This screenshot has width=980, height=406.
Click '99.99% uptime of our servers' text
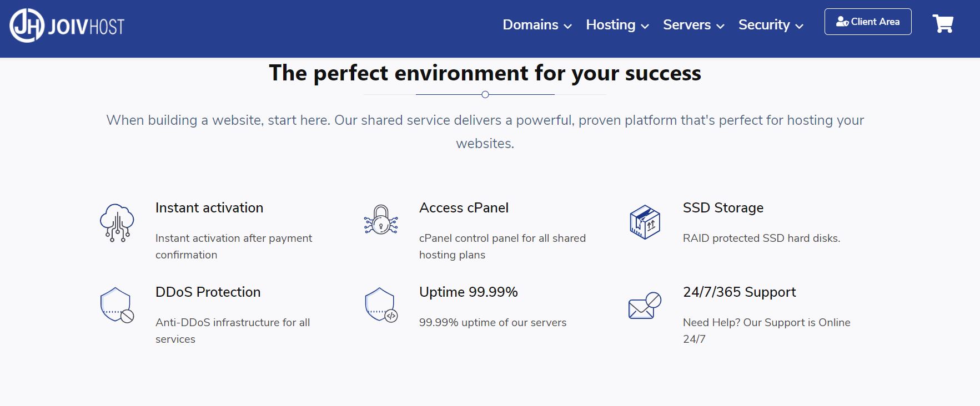point(492,322)
